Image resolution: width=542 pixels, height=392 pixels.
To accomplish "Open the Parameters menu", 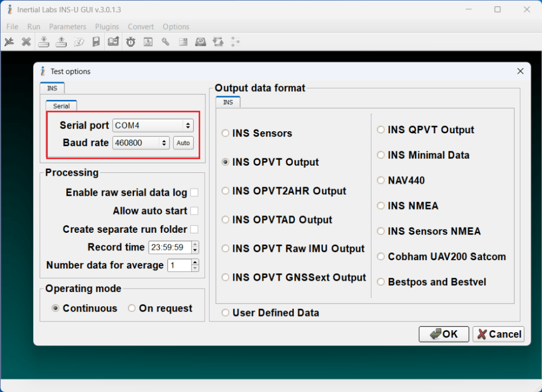I will pyautogui.click(x=67, y=26).
